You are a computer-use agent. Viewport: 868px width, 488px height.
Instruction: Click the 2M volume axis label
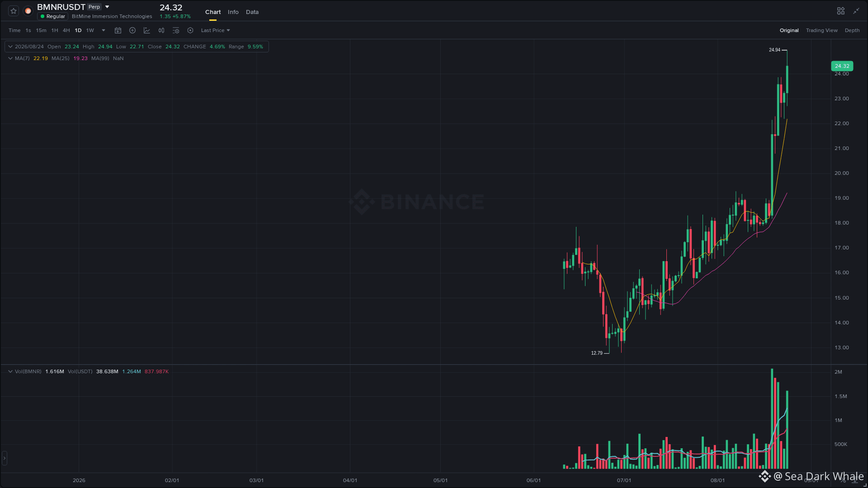(838, 372)
